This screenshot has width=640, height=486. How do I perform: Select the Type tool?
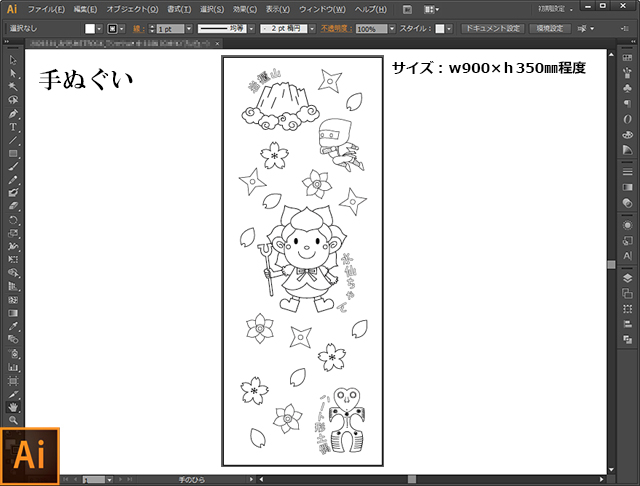[13, 127]
